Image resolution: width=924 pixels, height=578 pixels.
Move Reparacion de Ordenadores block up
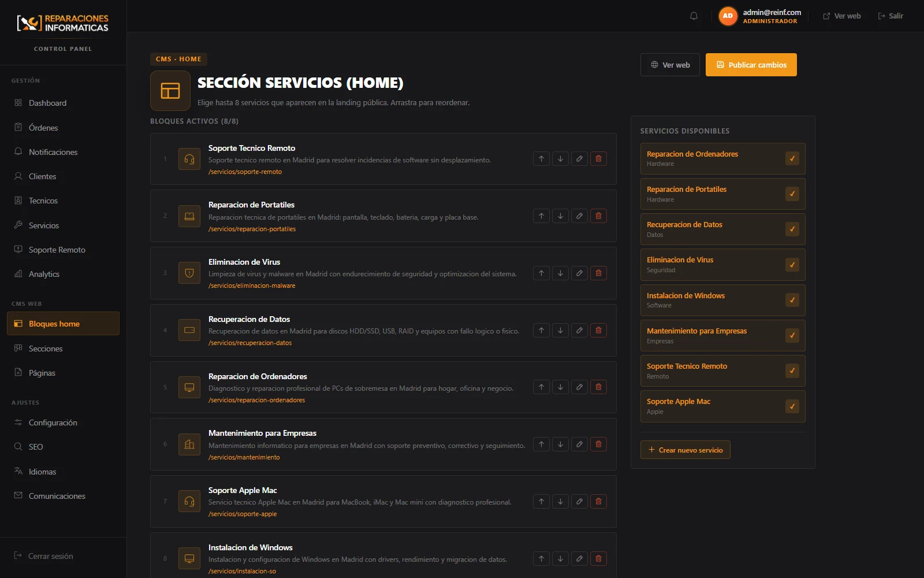tap(541, 387)
